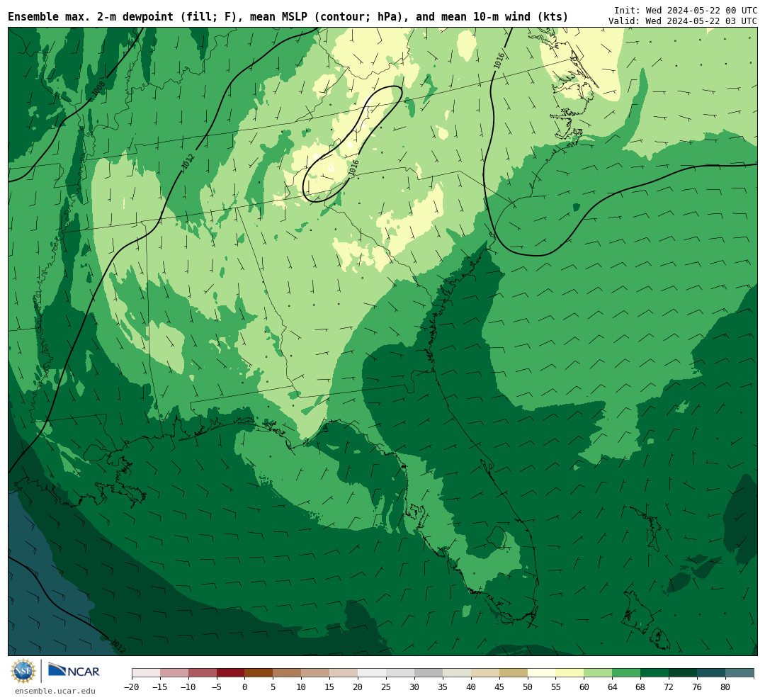
Task: Click the 1012 contour label near Tennessee
Action: tap(188, 162)
